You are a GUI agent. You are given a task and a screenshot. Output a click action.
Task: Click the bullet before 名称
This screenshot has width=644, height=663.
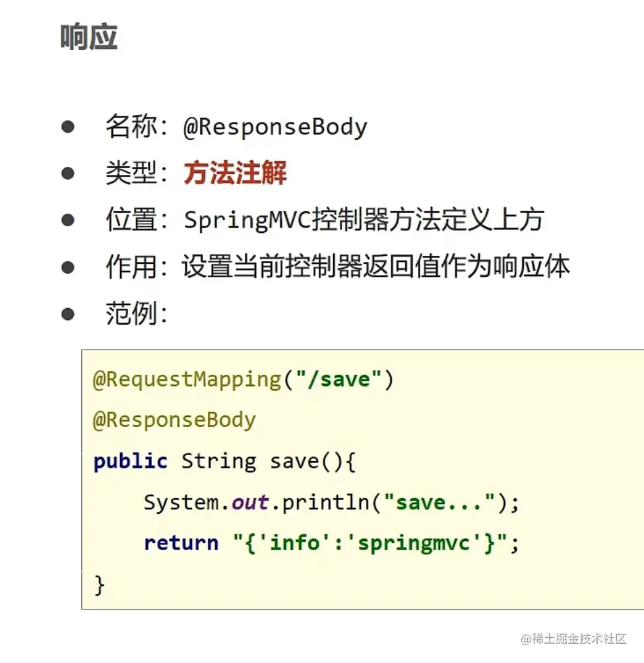[68, 127]
